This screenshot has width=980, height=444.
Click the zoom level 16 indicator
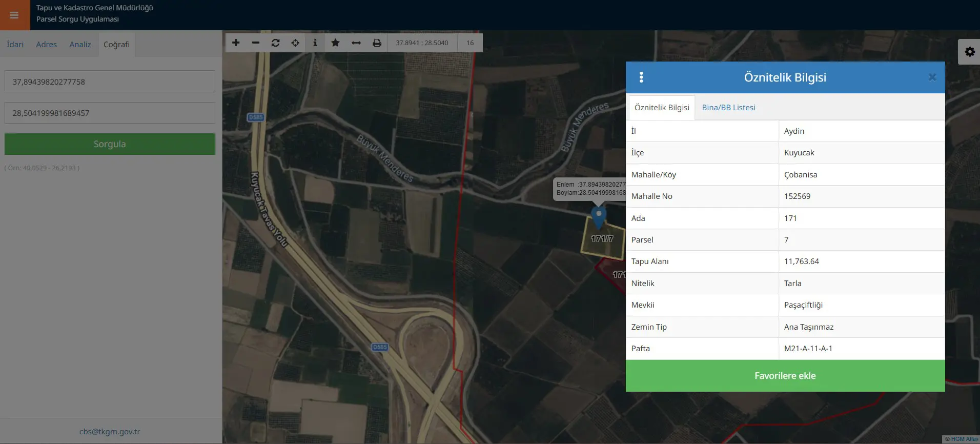point(470,43)
